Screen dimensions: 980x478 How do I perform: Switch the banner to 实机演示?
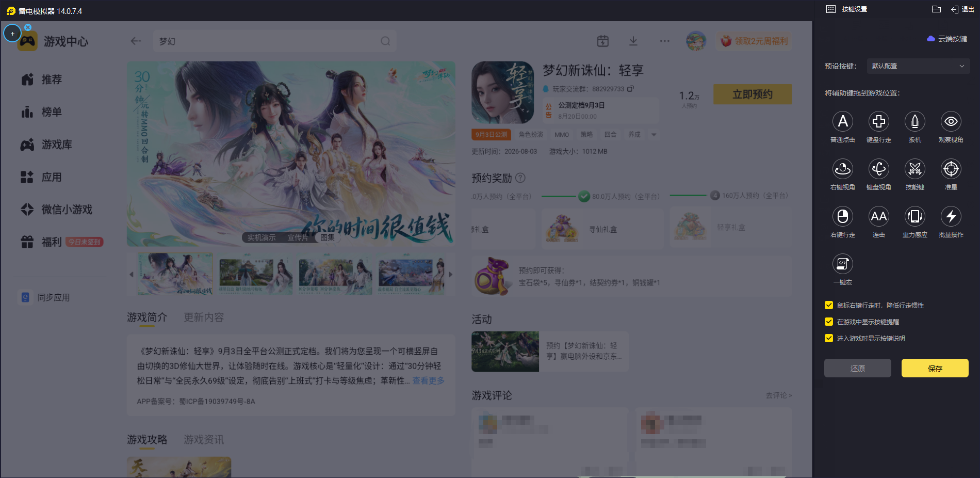click(262, 237)
